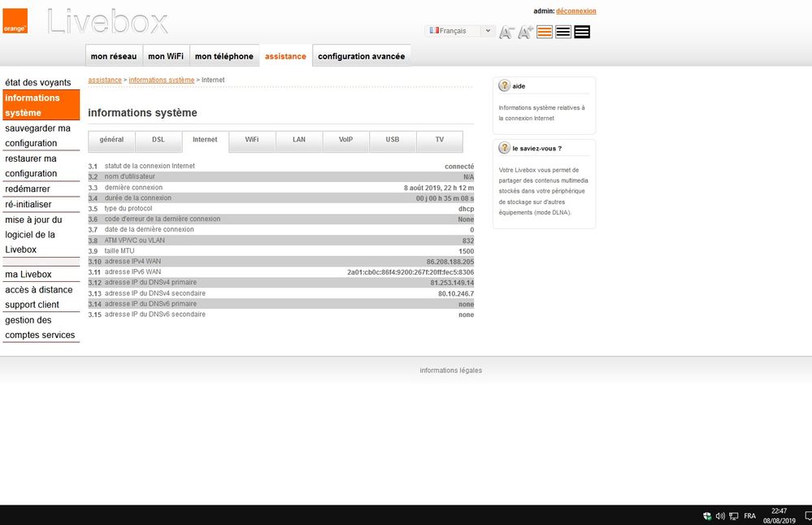The image size is (812, 525).
Task: Click the secondary DNSv4 value 80.10.246.7
Action: [456, 293]
